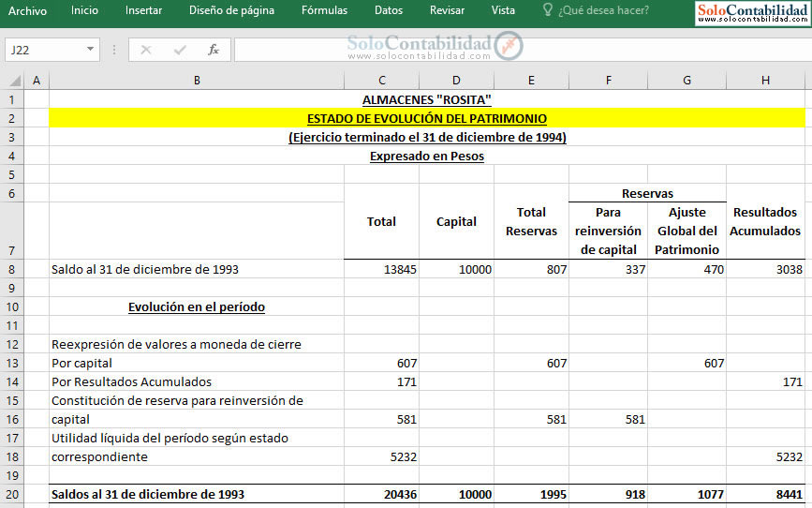Click the cell with value 1077
Screen dimensions: 812x508
coord(687,495)
